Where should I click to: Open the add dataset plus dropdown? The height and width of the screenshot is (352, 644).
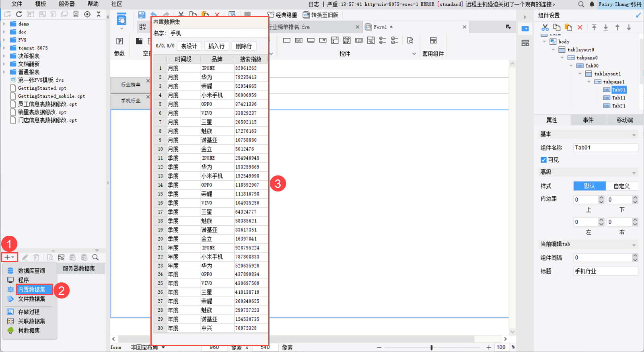pos(9,257)
